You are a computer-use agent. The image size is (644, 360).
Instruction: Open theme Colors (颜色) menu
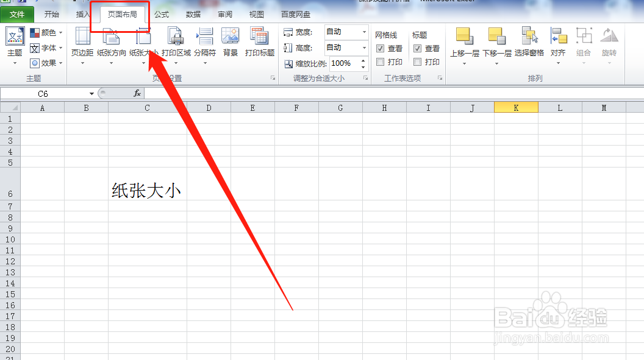[46, 32]
